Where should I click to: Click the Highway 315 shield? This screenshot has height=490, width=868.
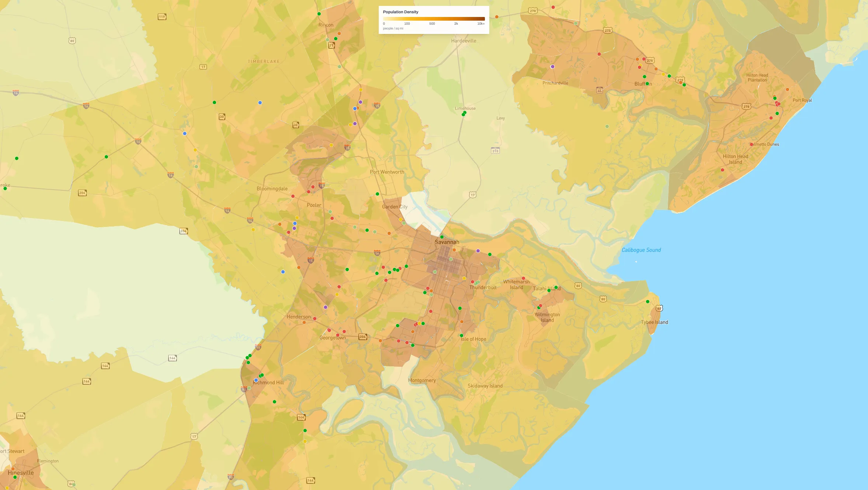[495, 151]
